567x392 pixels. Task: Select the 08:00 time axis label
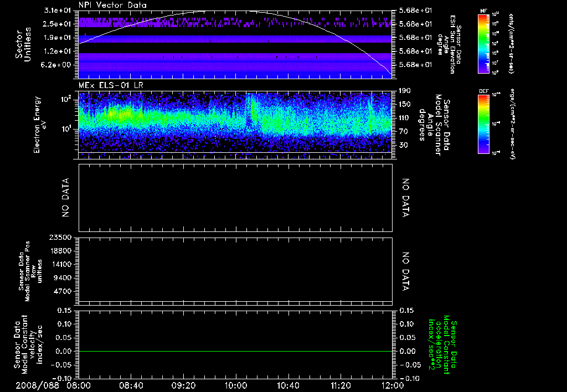[x=79, y=385]
